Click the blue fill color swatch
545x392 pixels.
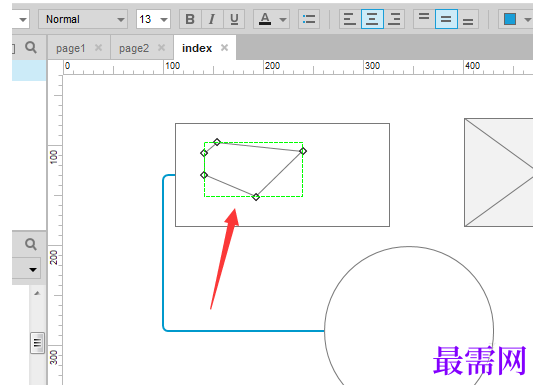[510, 19]
